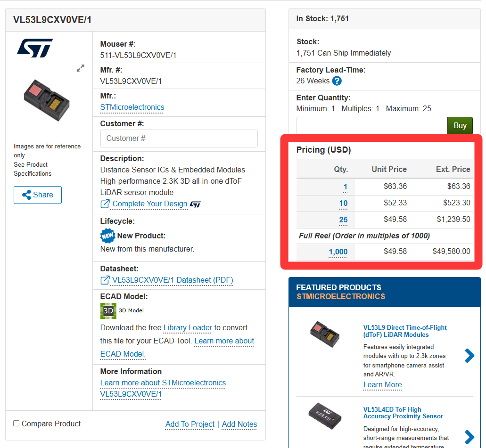The width and height of the screenshot is (486, 448).
Task: Tick the Compare Product checkbox
Action: click(16, 423)
